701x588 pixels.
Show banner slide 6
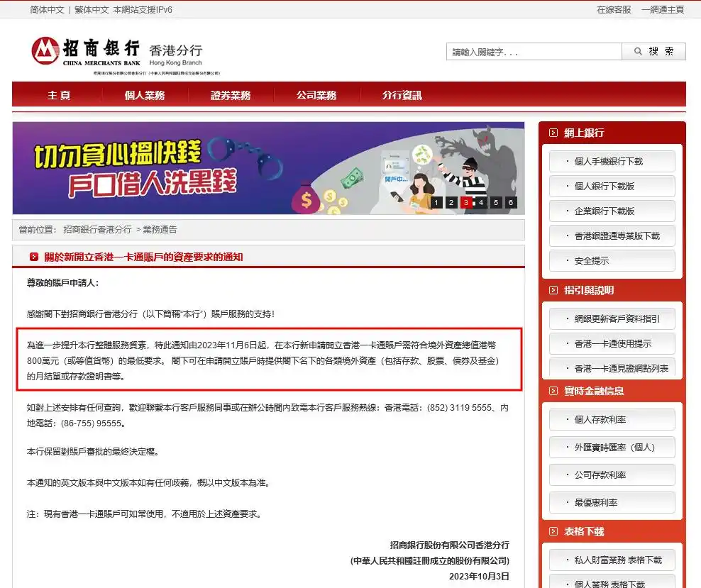[511, 203]
